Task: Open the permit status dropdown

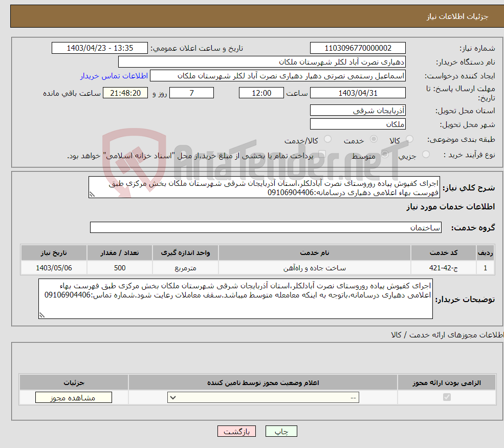Action: (x=263, y=397)
